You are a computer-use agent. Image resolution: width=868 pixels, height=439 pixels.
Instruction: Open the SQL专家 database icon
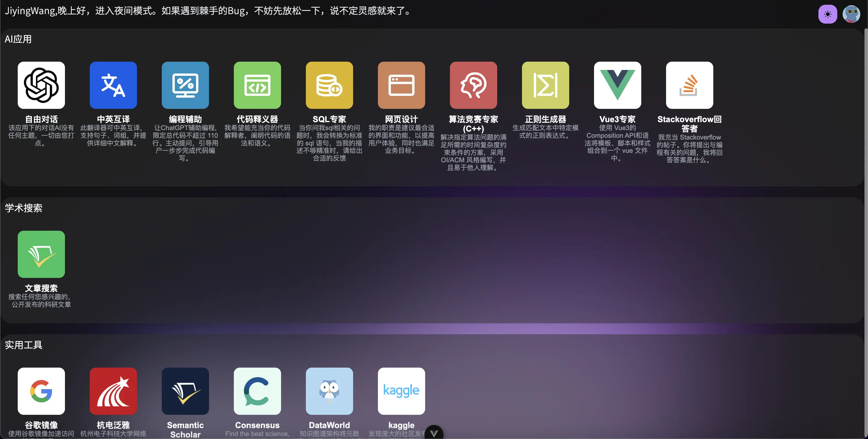329,85
